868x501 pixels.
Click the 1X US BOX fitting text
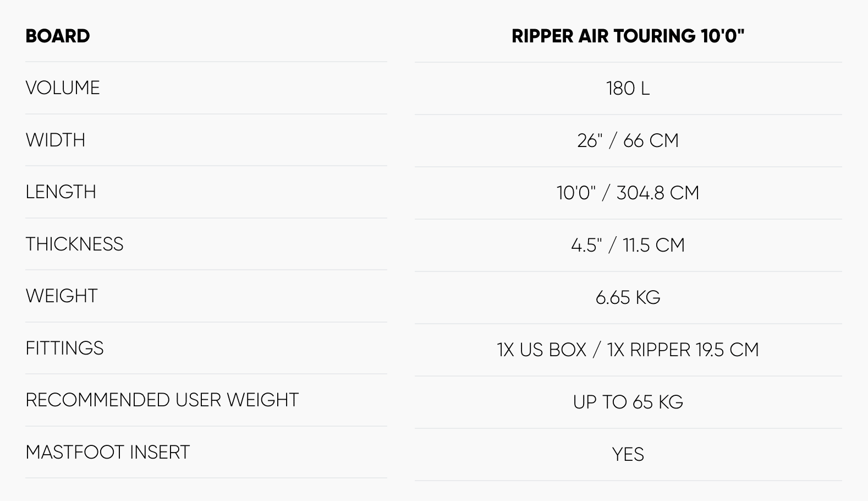click(542, 350)
